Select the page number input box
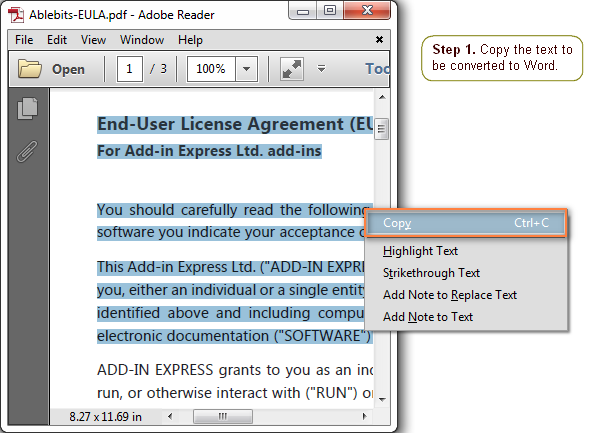This screenshot has height=433, width=597. pos(130,69)
